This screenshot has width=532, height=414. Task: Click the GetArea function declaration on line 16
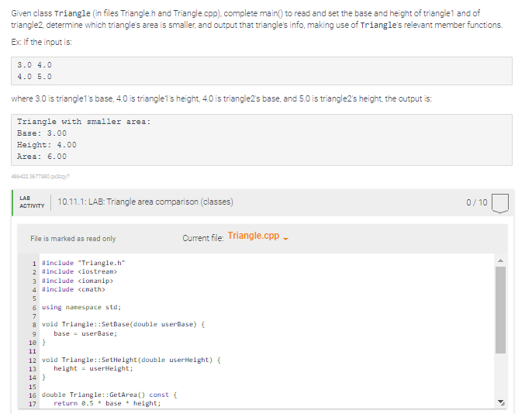pos(109,395)
